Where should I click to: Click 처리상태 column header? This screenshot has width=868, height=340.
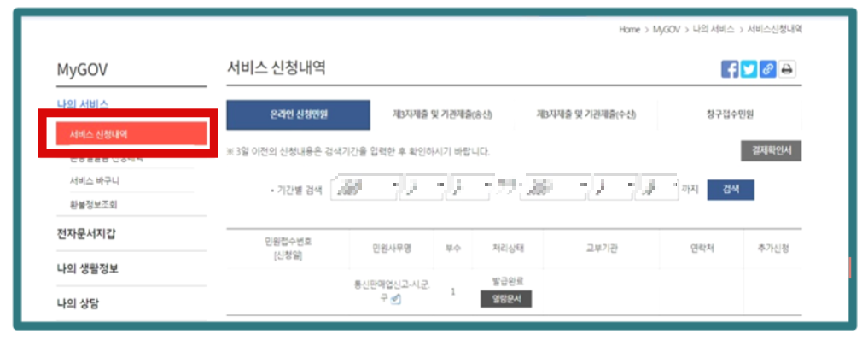(508, 249)
